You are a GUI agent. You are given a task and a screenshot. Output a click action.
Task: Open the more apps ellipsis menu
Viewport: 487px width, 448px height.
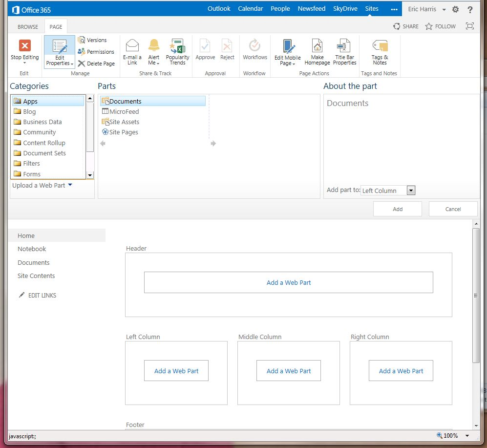coord(394,9)
